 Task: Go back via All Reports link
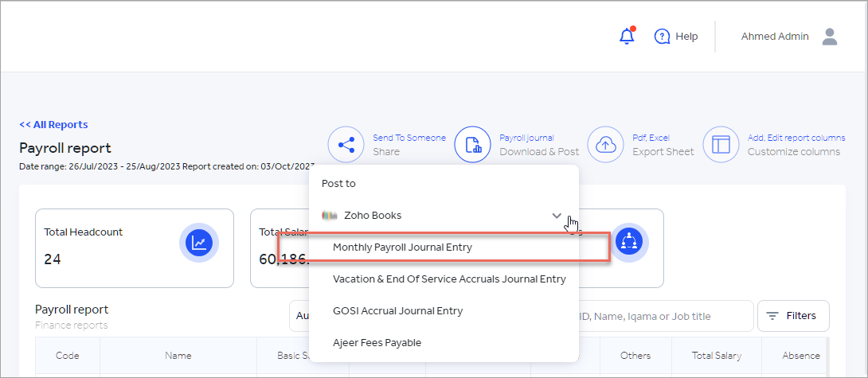[53, 125]
